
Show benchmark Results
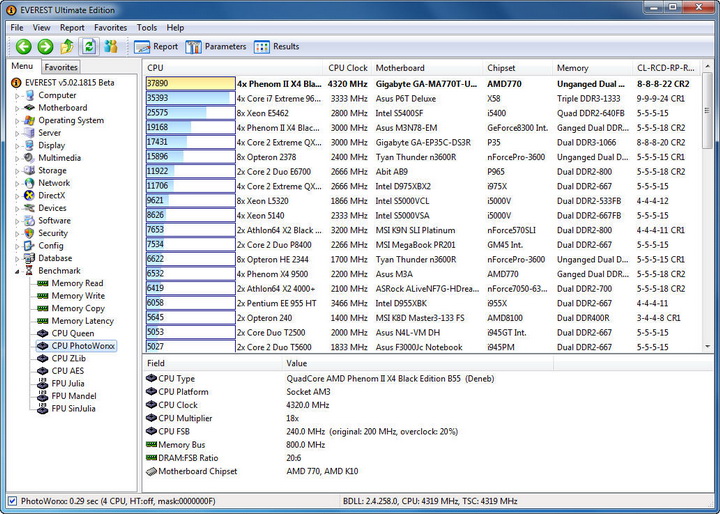pyautogui.click(x=276, y=46)
